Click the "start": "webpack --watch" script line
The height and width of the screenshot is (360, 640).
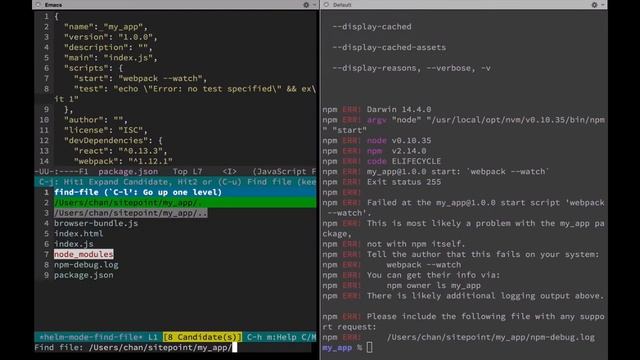pos(140,78)
